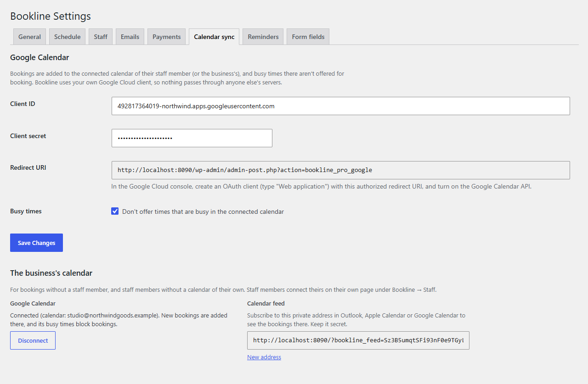Select the Redirect URI read-only field
The height and width of the screenshot is (384, 588).
click(341, 170)
